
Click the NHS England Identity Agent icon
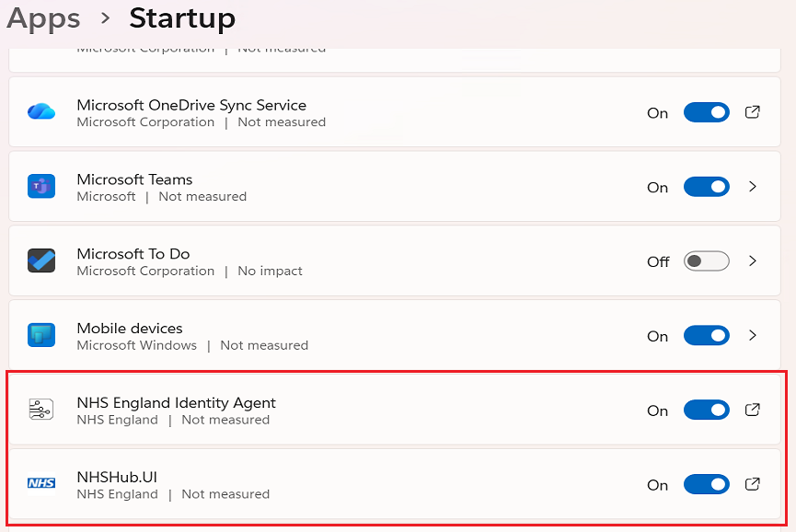pos(41,411)
